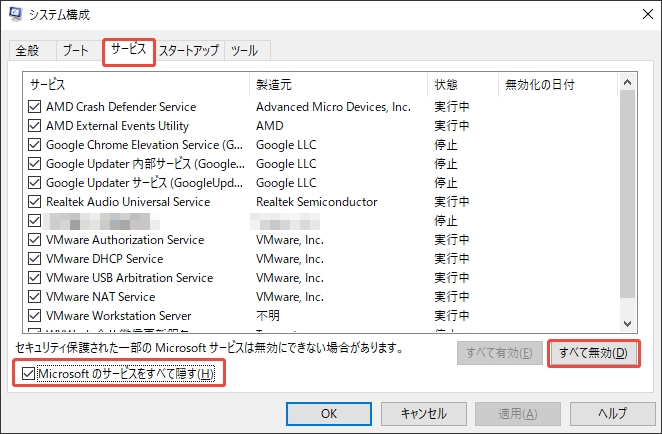The image size is (662, 434).
Task: Sort by 無効化の日付 column header
Action: (x=558, y=85)
